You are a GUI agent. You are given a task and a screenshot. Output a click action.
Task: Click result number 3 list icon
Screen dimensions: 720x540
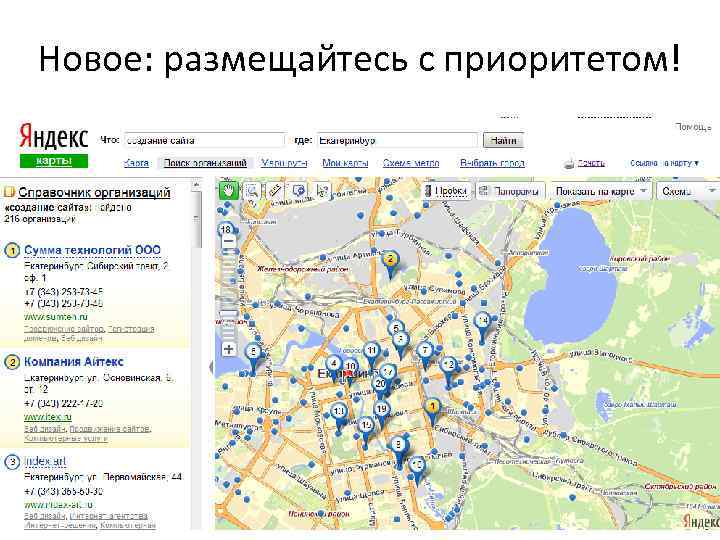[x=12, y=462]
